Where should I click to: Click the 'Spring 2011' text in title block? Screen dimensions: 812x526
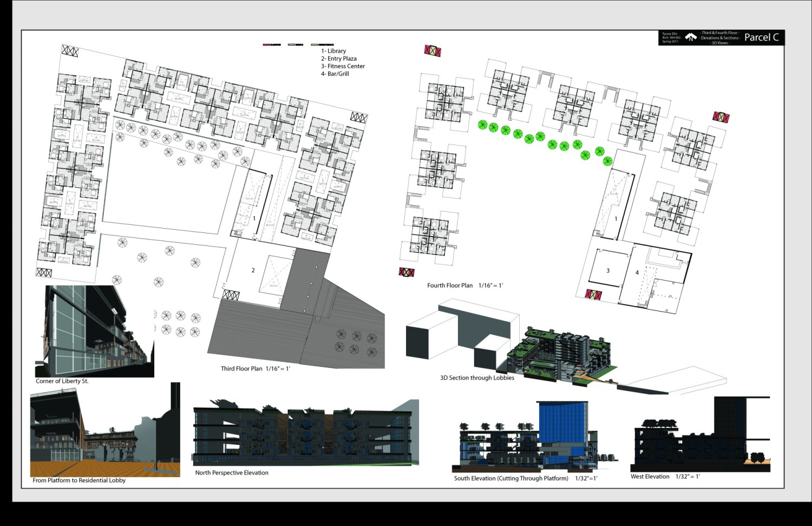point(670,41)
